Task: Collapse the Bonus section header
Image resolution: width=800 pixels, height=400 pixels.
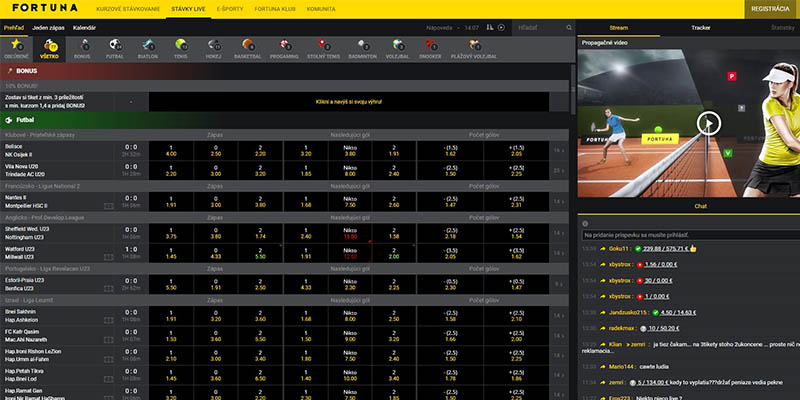Action: click(x=284, y=71)
